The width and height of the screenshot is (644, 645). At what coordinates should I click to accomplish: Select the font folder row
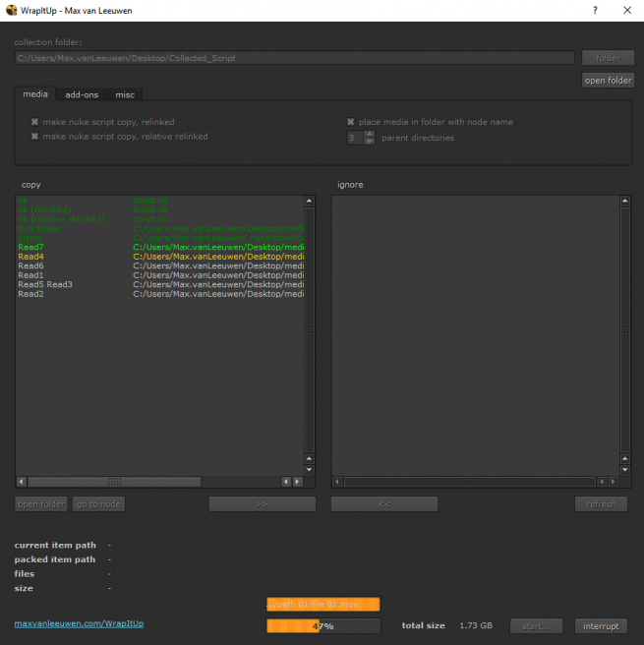coord(160,228)
